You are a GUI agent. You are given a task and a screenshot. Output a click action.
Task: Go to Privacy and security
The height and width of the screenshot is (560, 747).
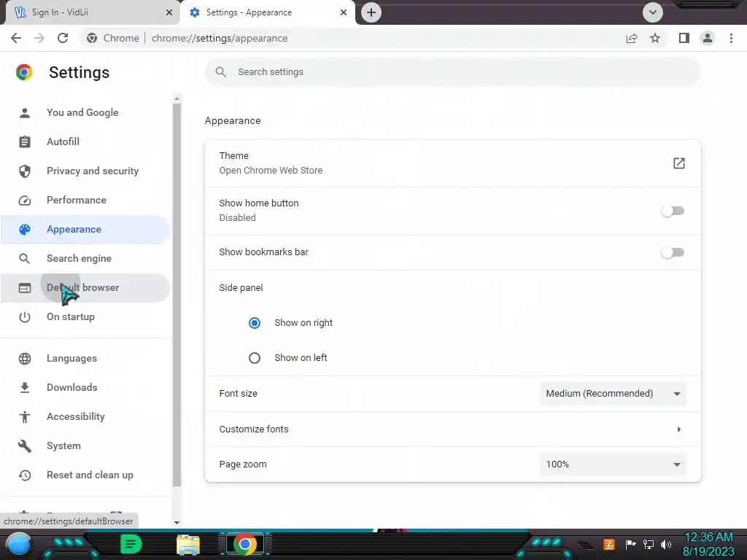tap(85, 171)
